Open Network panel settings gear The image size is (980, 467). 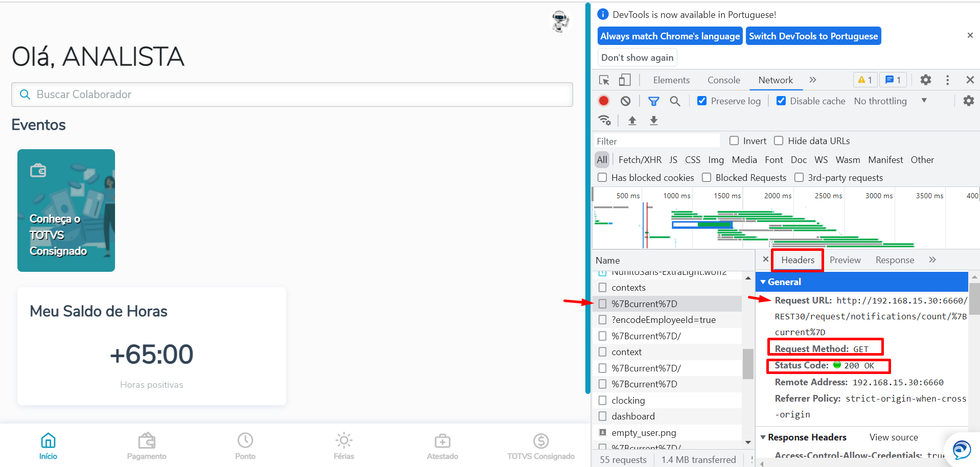pyautogui.click(x=969, y=101)
